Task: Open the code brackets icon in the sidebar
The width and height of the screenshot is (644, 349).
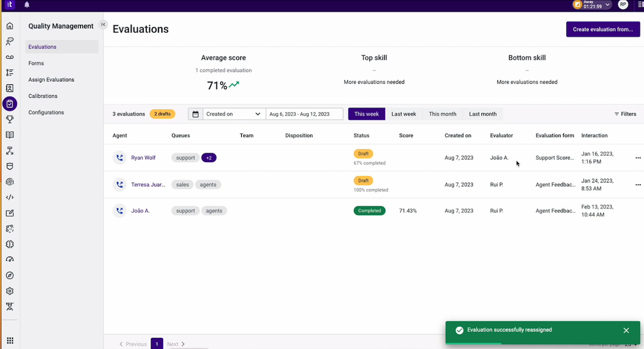Action: pos(10,197)
